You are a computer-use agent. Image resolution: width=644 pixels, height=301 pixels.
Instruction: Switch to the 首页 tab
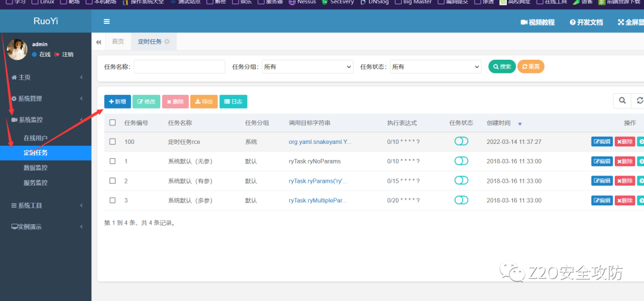pos(118,42)
